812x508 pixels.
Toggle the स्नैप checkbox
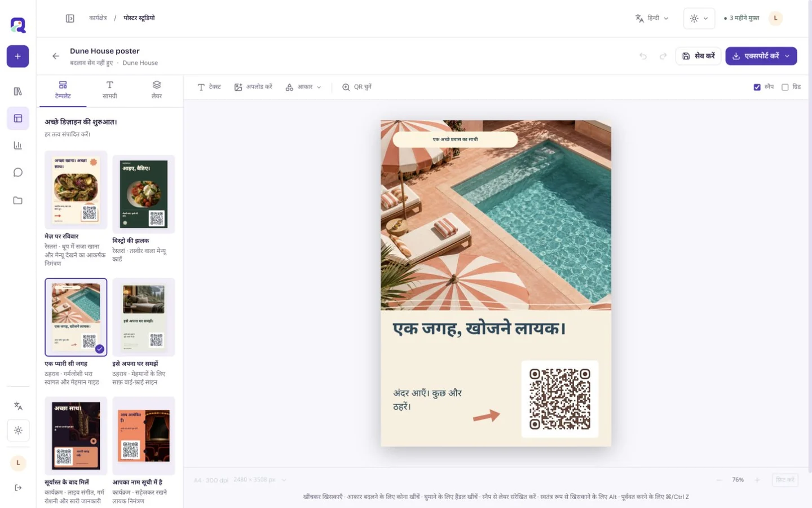pos(757,87)
